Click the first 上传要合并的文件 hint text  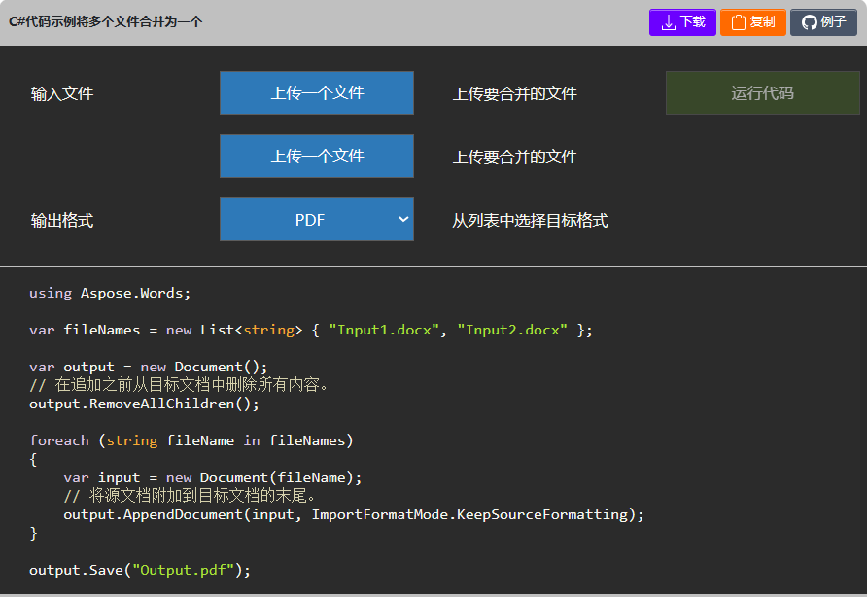click(x=515, y=93)
